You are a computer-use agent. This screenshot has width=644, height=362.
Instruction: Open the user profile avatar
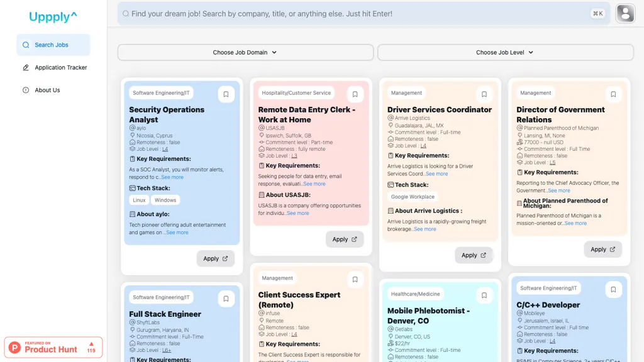click(625, 13)
